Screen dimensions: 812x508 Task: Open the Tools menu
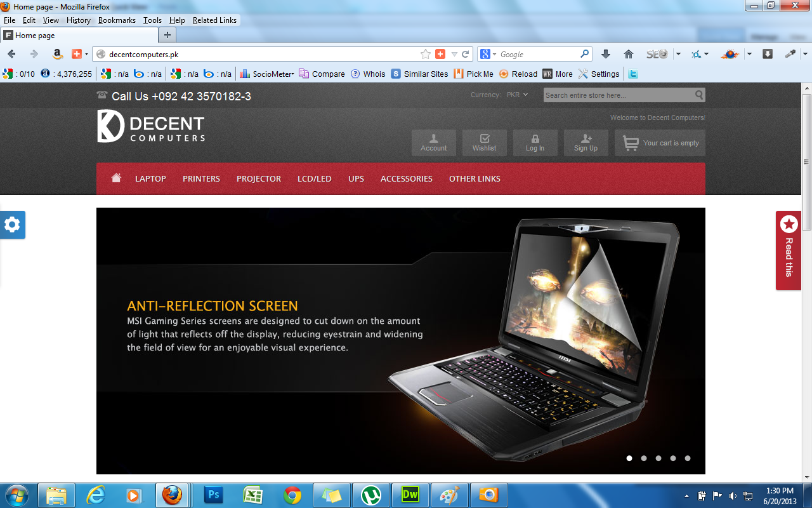152,20
